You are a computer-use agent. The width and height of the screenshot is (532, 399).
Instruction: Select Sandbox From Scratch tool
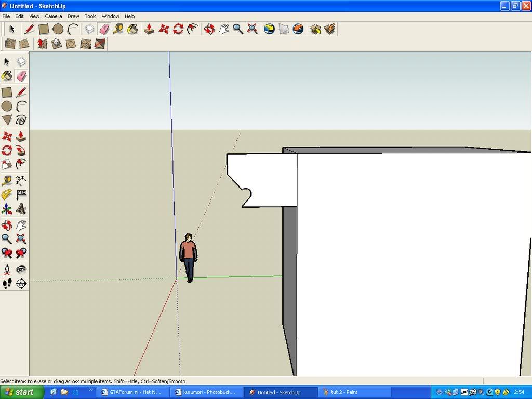pos(24,44)
